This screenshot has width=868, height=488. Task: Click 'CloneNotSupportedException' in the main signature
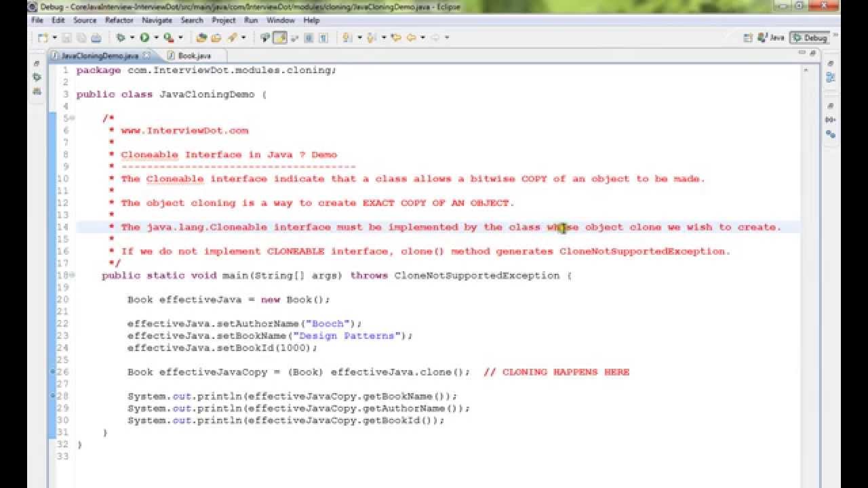(477, 276)
